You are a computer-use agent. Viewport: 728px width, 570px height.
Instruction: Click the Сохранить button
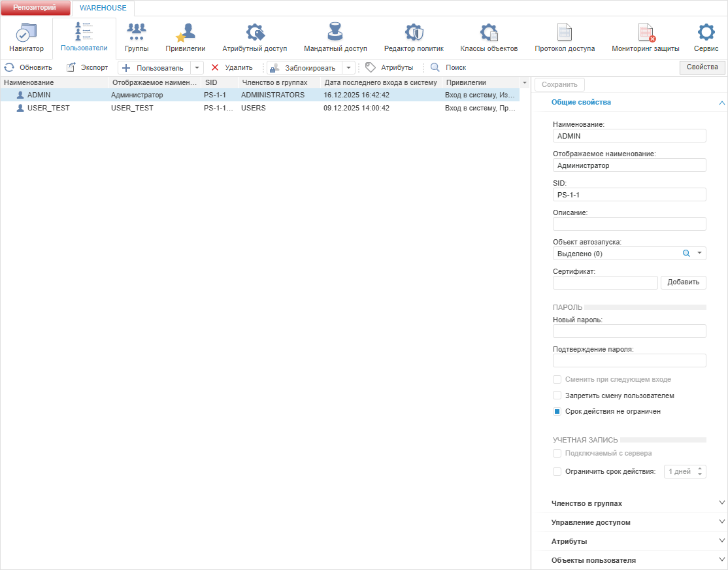(559, 84)
